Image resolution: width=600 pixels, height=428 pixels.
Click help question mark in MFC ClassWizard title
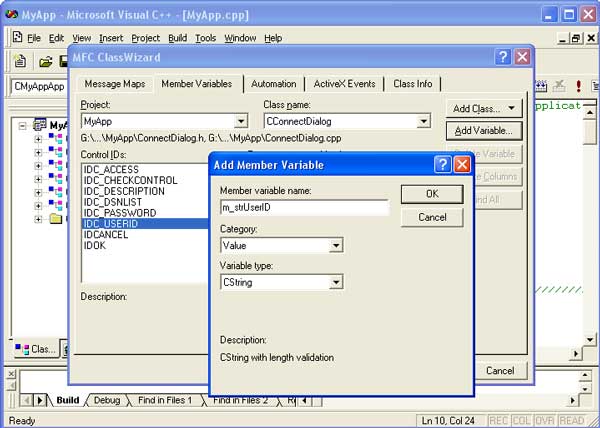pyautogui.click(x=503, y=57)
